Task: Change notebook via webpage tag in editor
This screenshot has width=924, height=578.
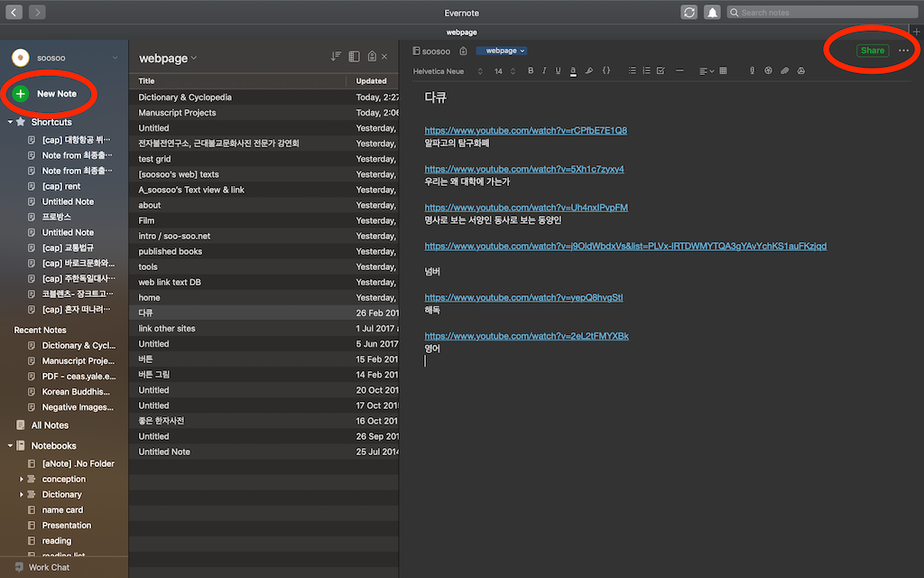Action: point(502,51)
